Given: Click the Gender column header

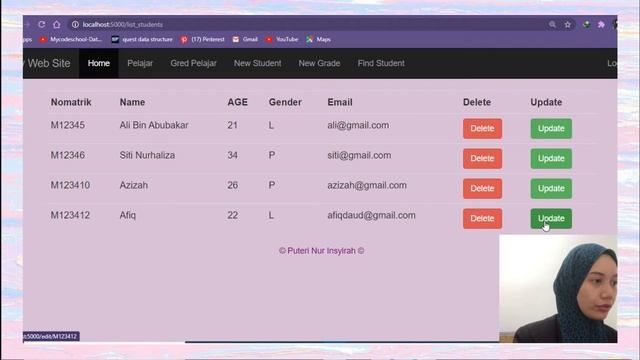Looking at the screenshot, I should (285, 102).
